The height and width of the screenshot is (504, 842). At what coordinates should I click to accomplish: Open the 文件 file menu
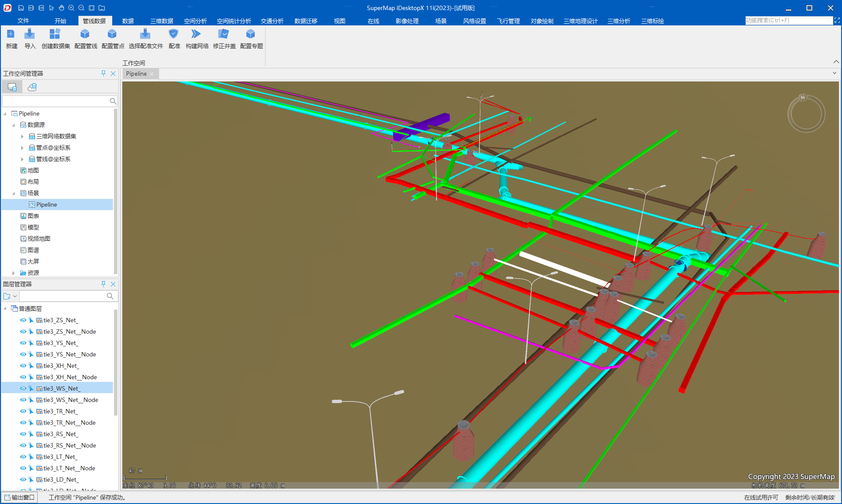coord(23,21)
